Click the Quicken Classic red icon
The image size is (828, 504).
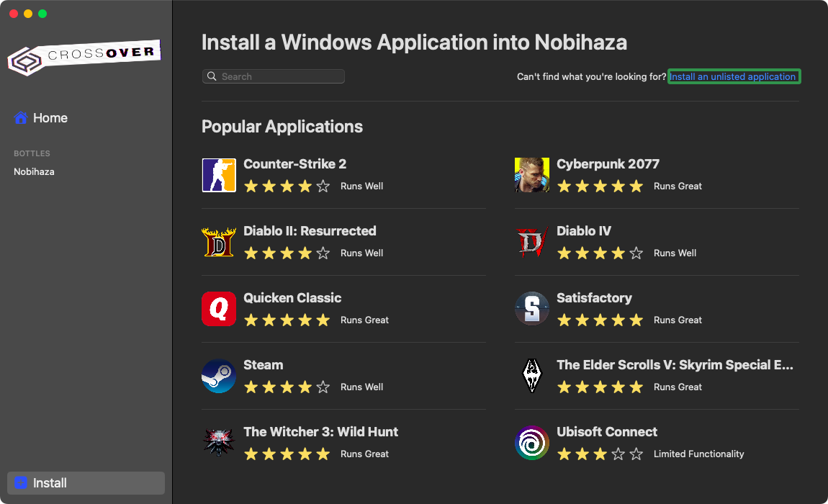tap(219, 309)
